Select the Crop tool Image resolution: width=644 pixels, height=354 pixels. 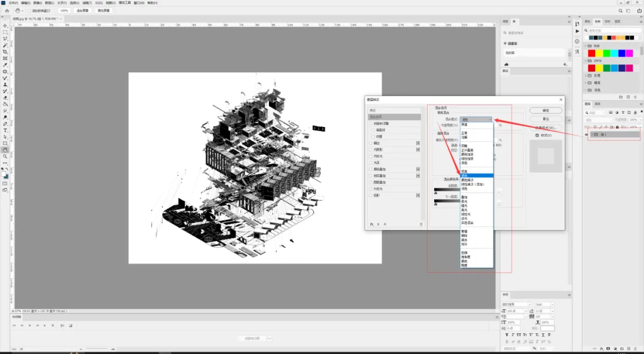pos(5,52)
